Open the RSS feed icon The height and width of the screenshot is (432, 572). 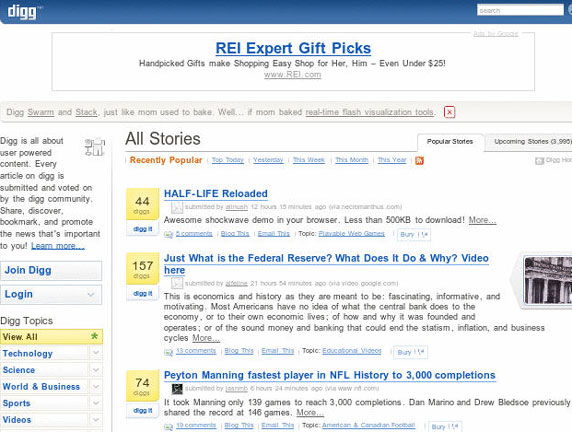(419, 161)
